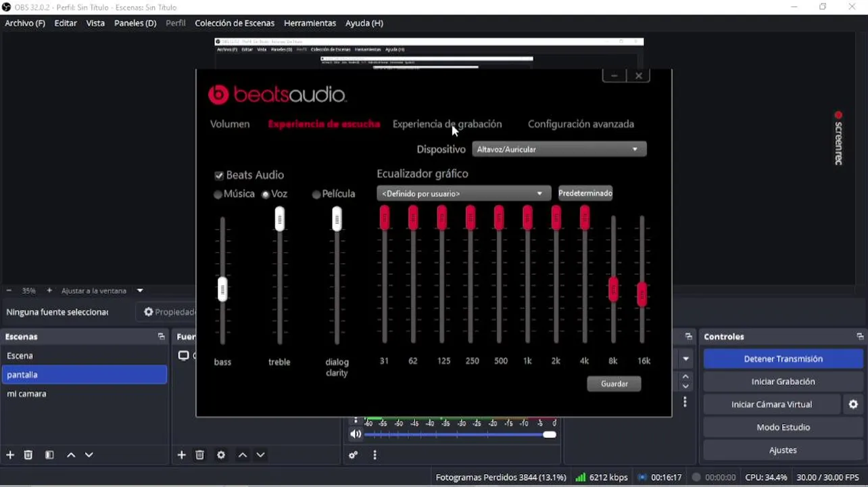The height and width of the screenshot is (487, 868).
Task: Add a new source with plus icon
Action: point(181,455)
